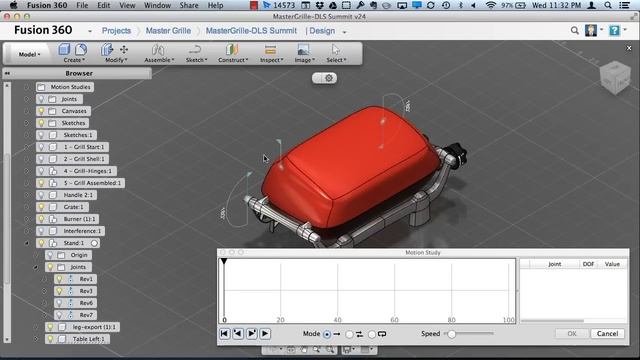Toggle visibility bulb for Canvases
This screenshot has width=640, height=360.
41,111
